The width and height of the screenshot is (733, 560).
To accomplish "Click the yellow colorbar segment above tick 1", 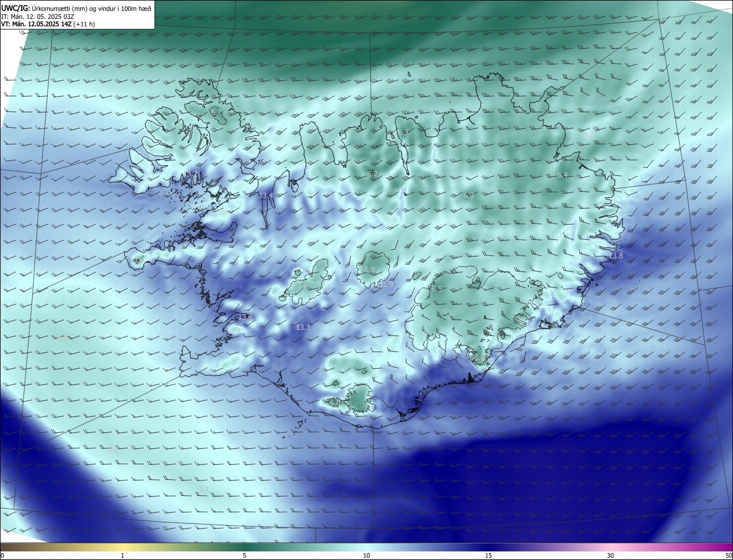I will [x=123, y=547].
